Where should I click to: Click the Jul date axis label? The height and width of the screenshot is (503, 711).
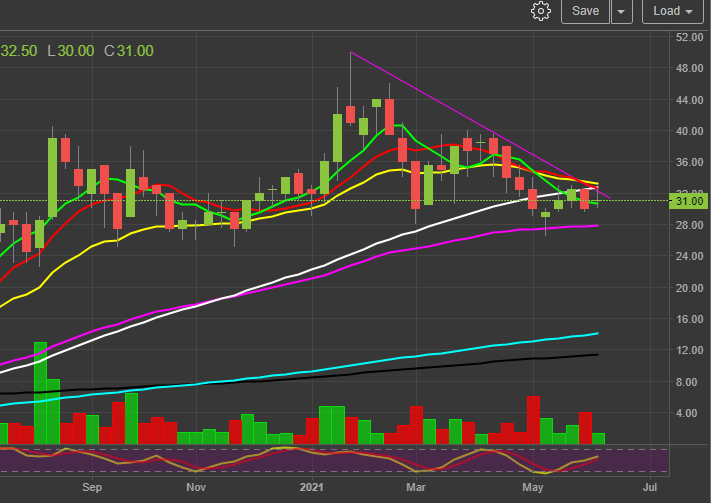point(650,488)
